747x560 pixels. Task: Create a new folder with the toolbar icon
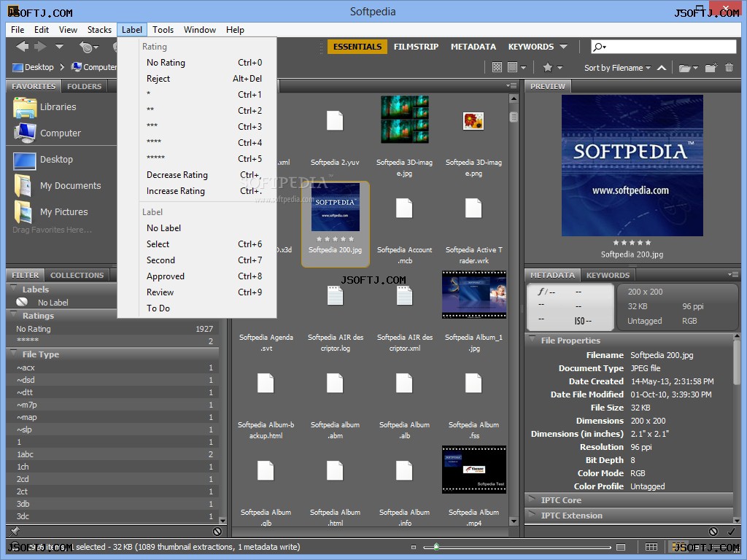pos(711,67)
